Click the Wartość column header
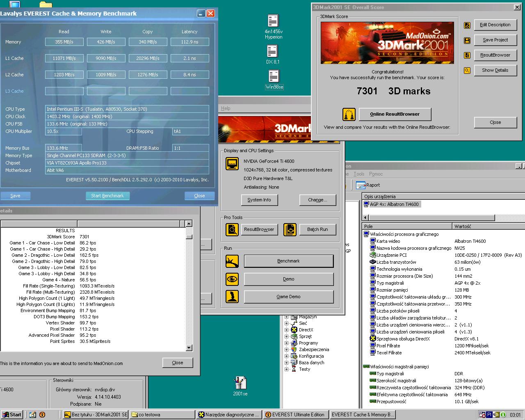 click(x=488, y=226)
